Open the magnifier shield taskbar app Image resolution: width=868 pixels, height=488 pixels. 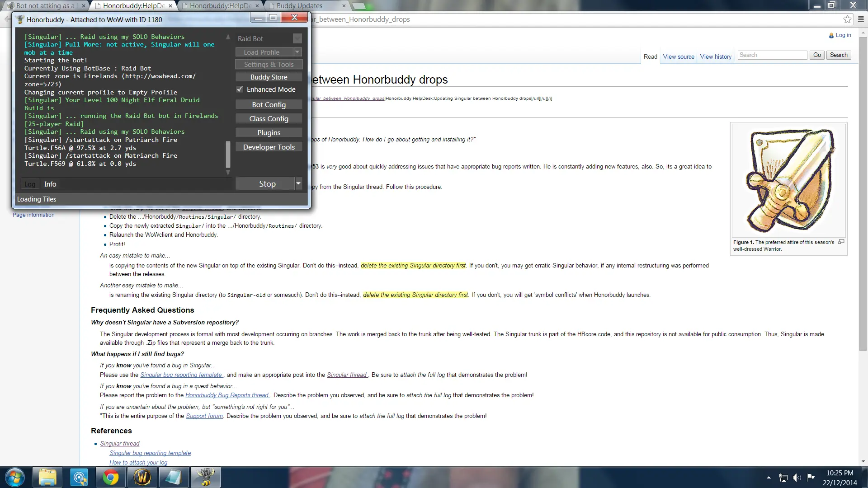(79, 478)
